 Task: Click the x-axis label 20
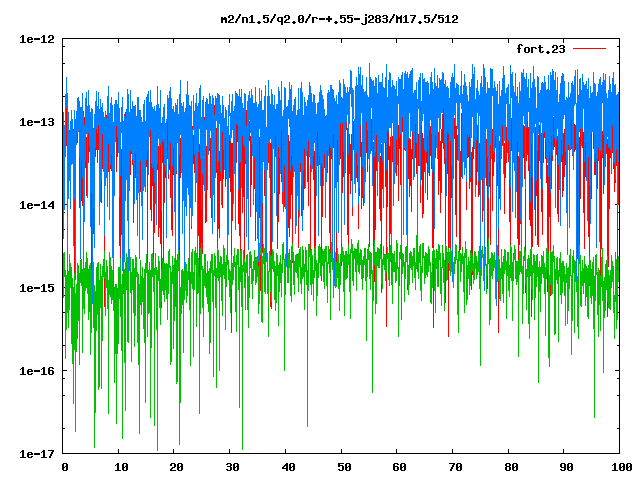pos(176,467)
